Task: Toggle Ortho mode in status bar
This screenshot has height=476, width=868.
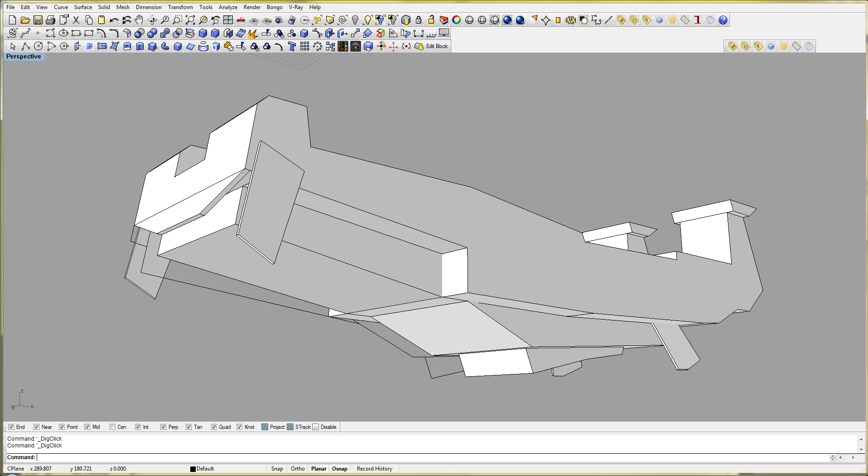Action: (298, 469)
